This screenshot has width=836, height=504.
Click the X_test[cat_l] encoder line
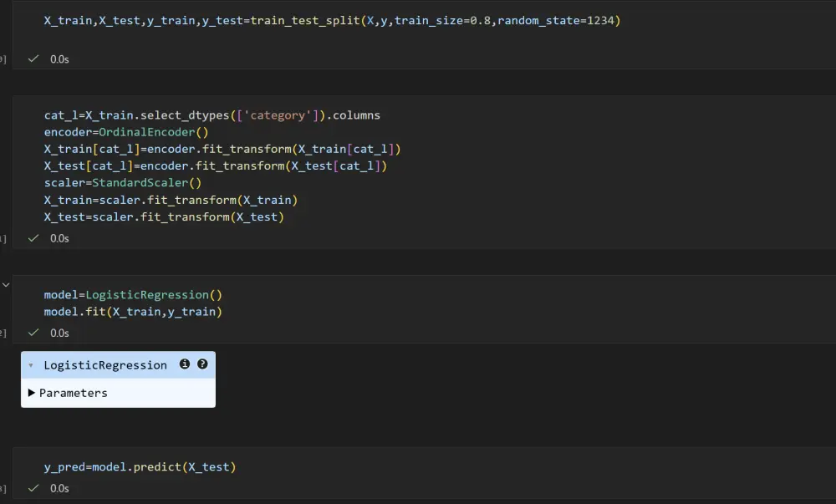[216, 166]
